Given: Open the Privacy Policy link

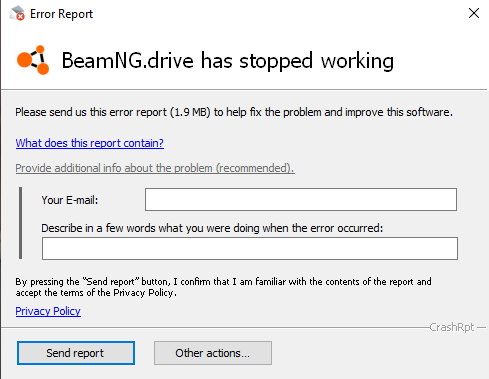Looking at the screenshot, I should 48,311.
